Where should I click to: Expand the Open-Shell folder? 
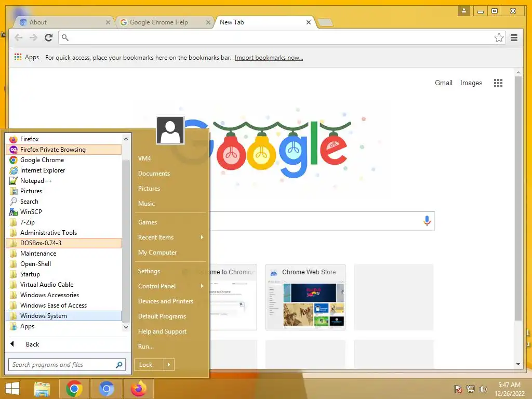click(x=63, y=264)
